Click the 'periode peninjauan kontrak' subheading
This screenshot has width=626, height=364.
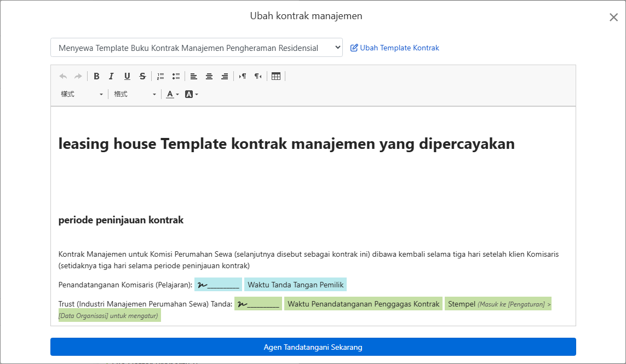[x=121, y=220]
